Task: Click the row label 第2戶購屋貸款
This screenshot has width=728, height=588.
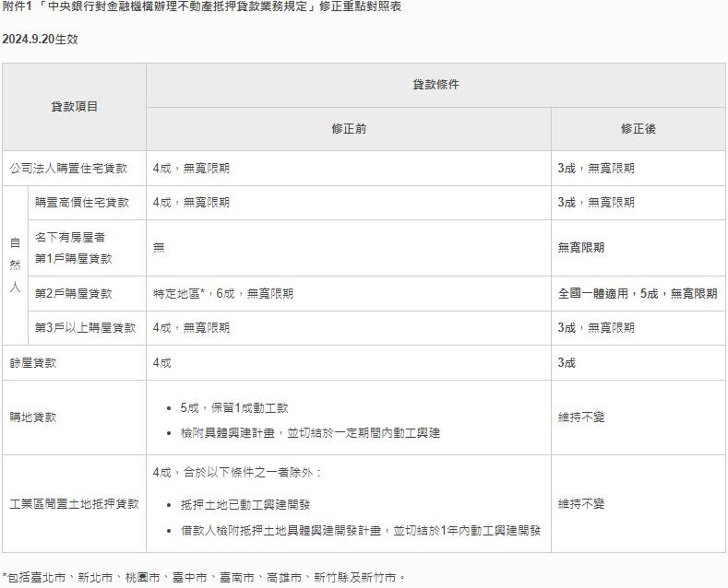Action: pyautogui.click(x=73, y=294)
